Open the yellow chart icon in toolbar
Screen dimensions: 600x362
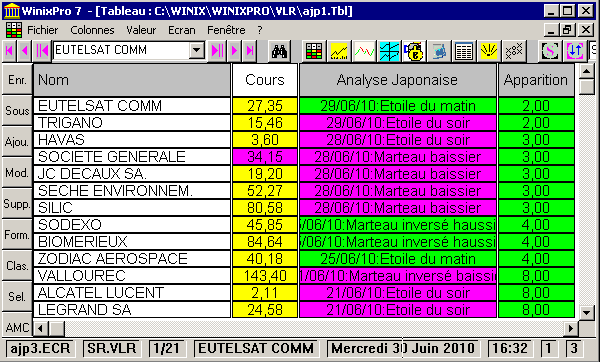pos(339,51)
